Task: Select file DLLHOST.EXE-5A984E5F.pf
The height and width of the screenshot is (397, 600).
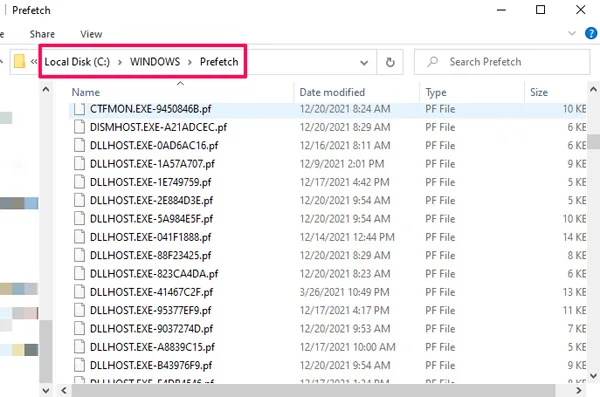Action: click(328, 219)
